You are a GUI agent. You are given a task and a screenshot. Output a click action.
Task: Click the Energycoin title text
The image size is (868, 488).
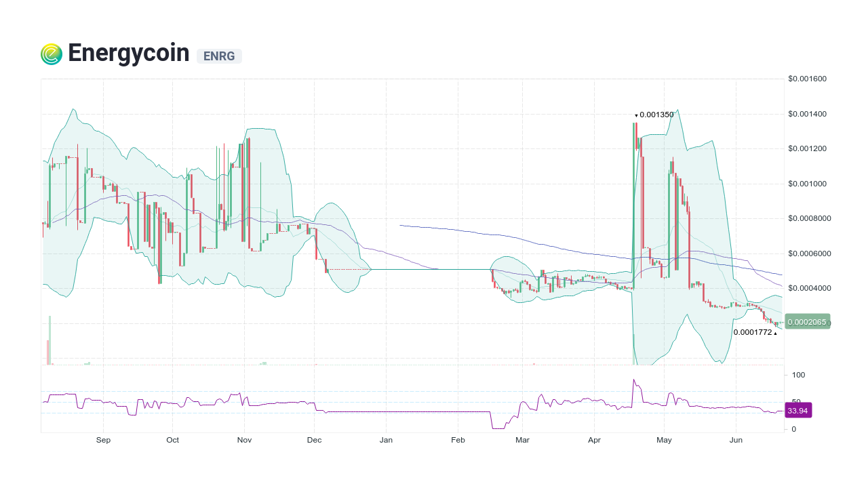129,53
